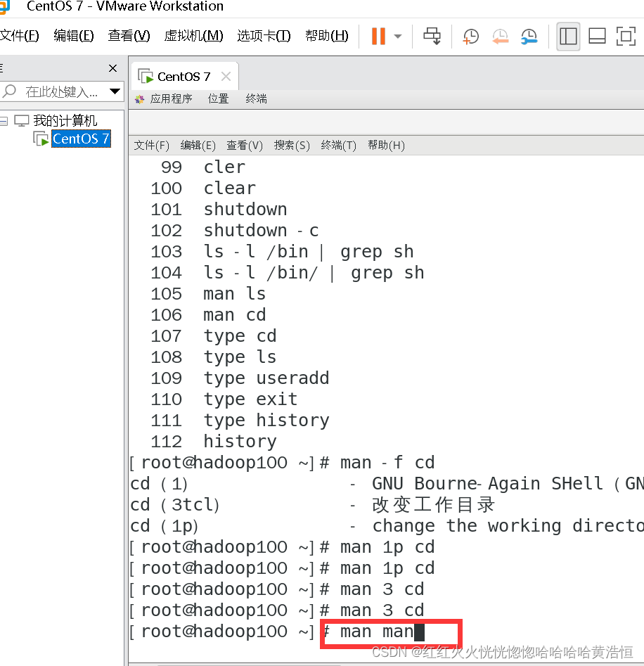This screenshot has width=644, height=666.
Task: Pause the virtual machine with the orange pause icon
Action: click(x=378, y=36)
